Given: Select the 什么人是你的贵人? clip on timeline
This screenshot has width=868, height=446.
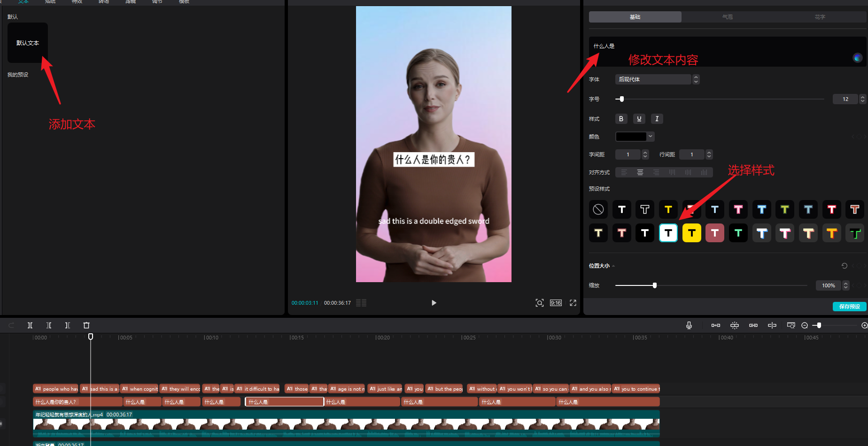Looking at the screenshot, I should 77,402.
